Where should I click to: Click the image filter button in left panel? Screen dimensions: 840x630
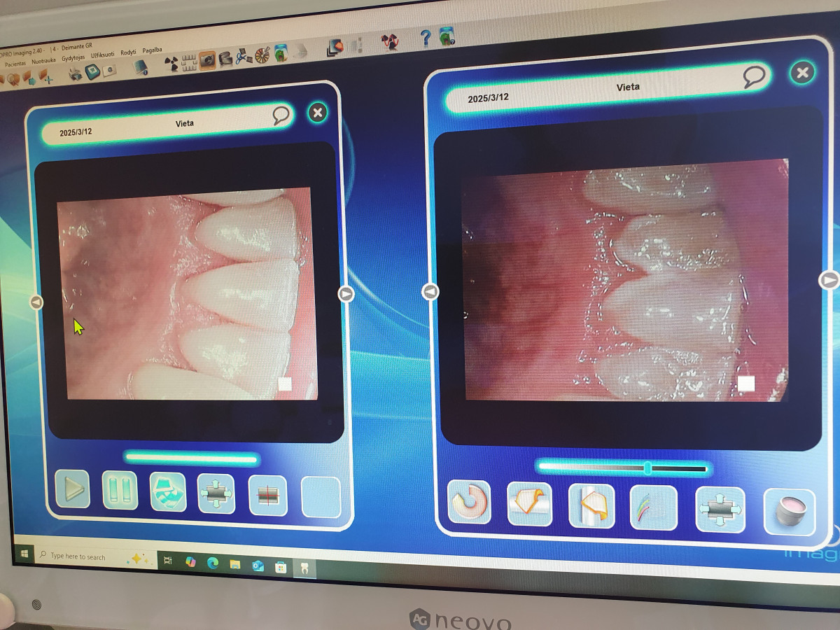tap(168, 492)
